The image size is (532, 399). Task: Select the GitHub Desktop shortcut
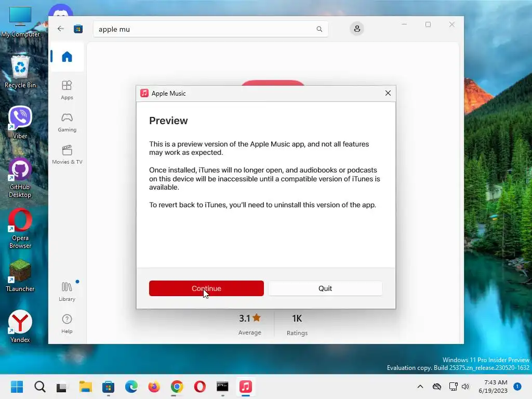click(20, 178)
